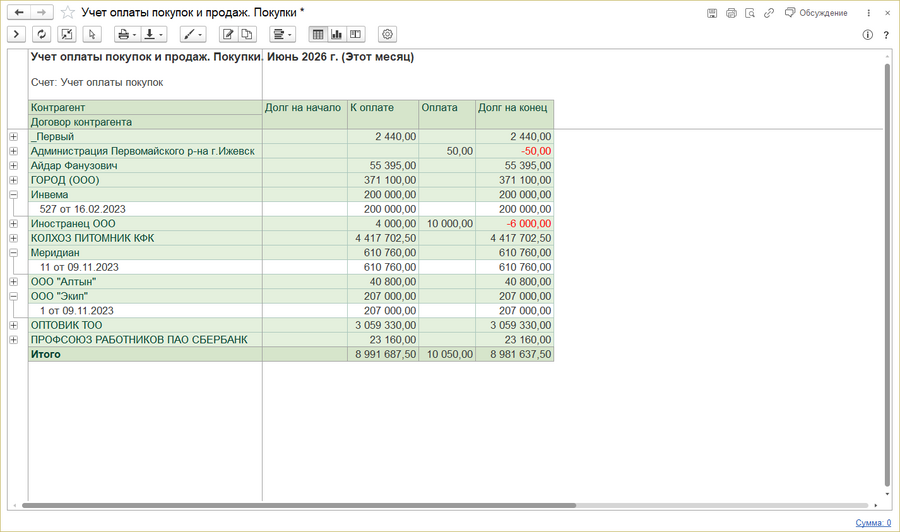Switch to table view mode
The width and height of the screenshot is (900, 532).
tap(318, 34)
